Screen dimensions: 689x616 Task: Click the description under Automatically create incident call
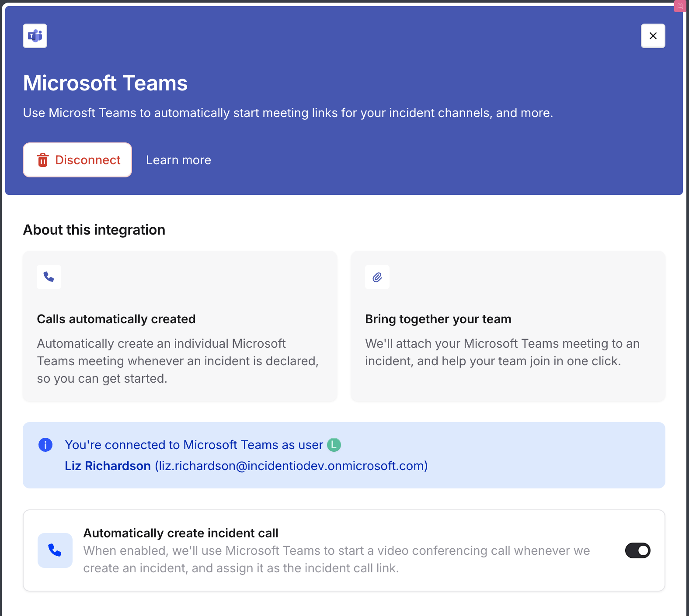(337, 559)
